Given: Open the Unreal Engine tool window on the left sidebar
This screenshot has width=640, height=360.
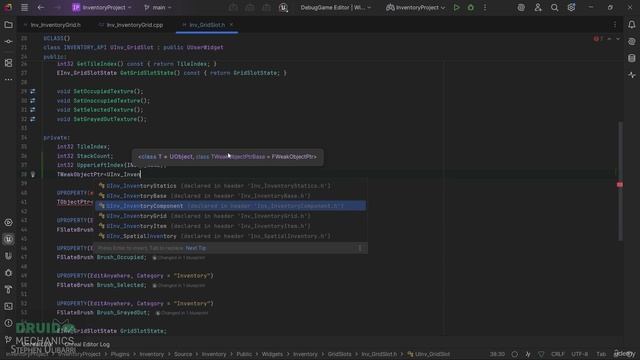Looking at the screenshot, I should [8, 239].
